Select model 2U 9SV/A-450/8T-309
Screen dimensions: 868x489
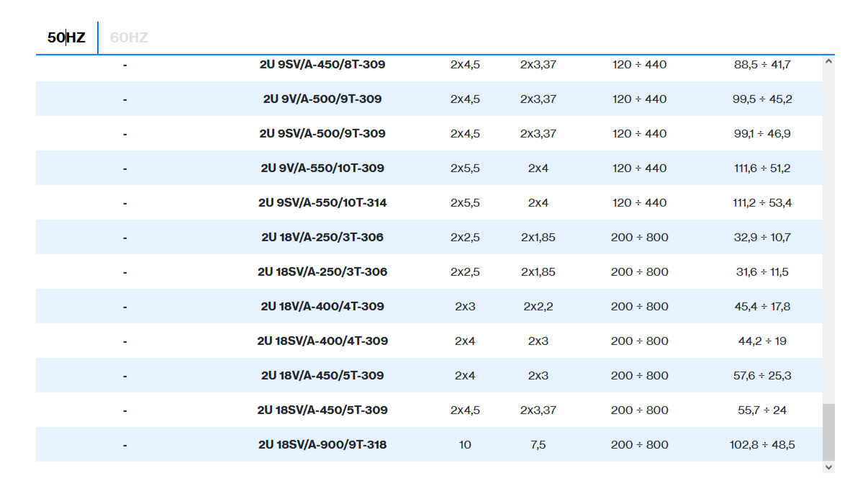322,65
